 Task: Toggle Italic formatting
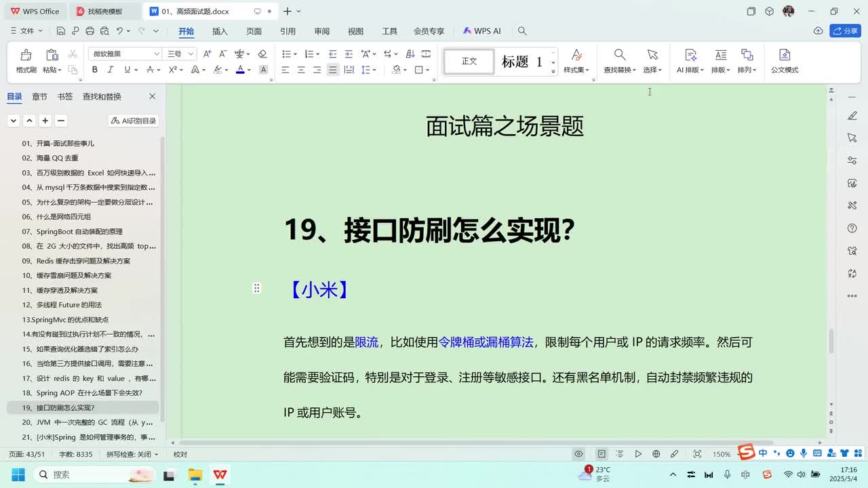point(111,70)
